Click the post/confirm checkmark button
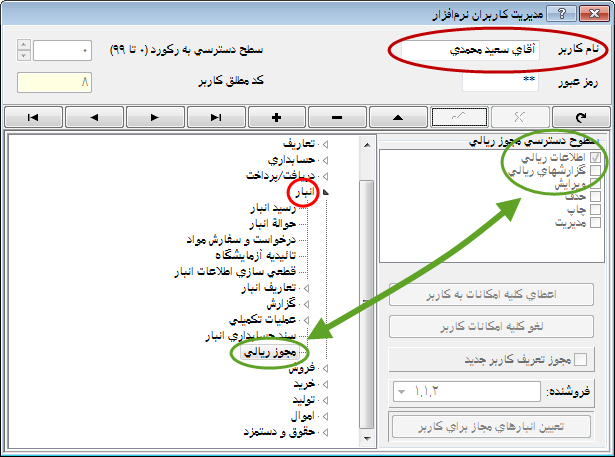The height and width of the screenshot is (457, 615). click(459, 117)
